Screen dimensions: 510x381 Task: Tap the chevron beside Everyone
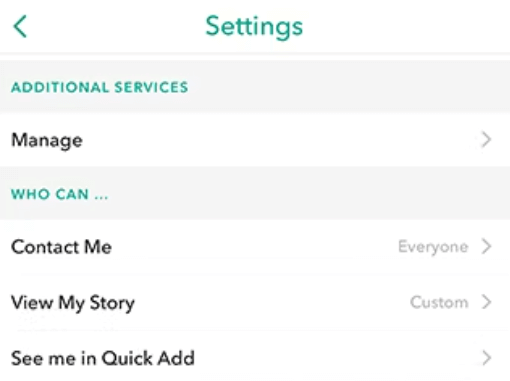coord(486,247)
